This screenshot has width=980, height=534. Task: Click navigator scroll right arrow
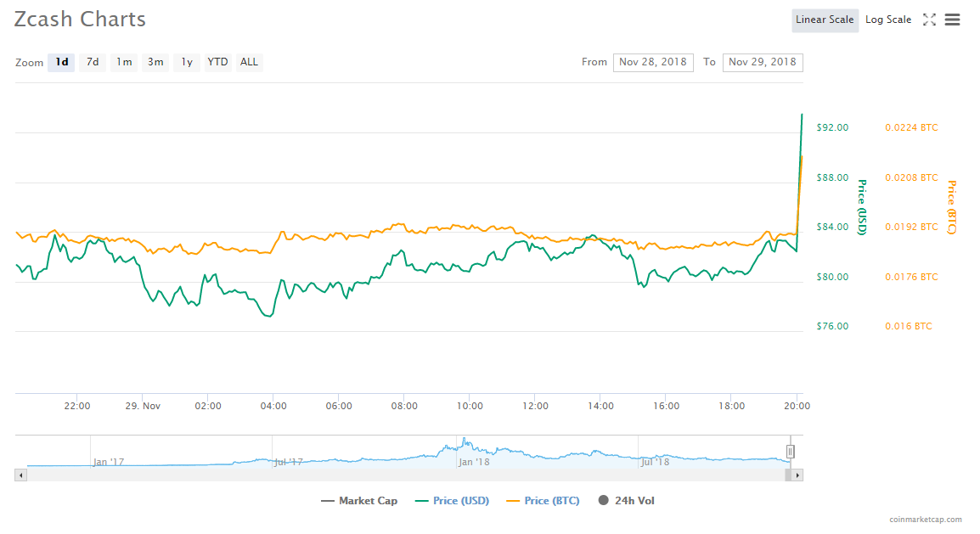pos(797,475)
